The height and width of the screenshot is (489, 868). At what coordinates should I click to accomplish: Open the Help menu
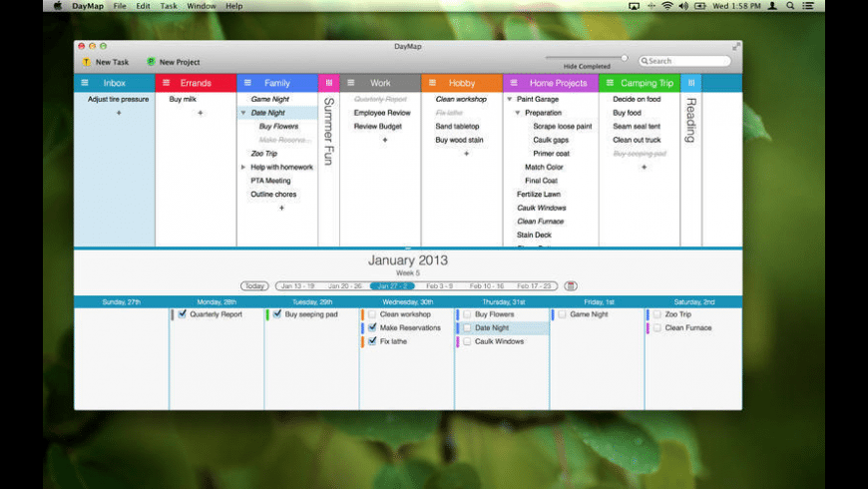233,6
